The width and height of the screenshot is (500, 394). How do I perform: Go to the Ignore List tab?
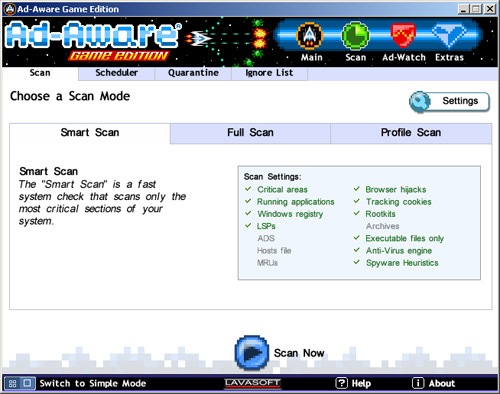(x=269, y=73)
